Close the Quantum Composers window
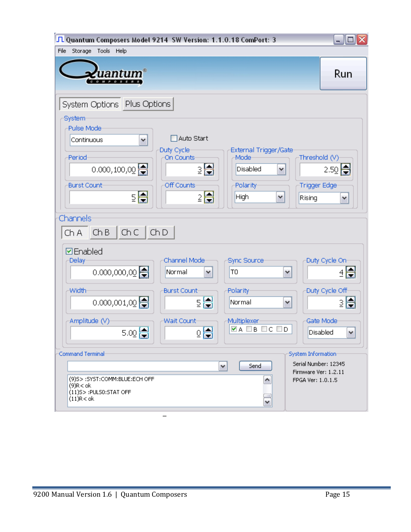 pyautogui.click(x=362, y=40)
